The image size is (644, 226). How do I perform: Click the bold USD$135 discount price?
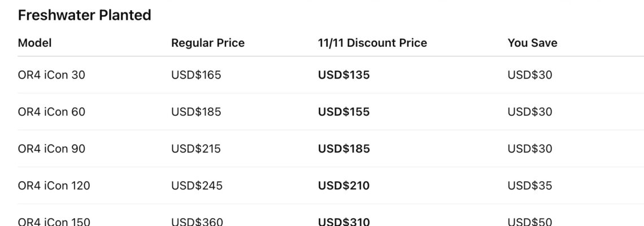[x=343, y=75]
